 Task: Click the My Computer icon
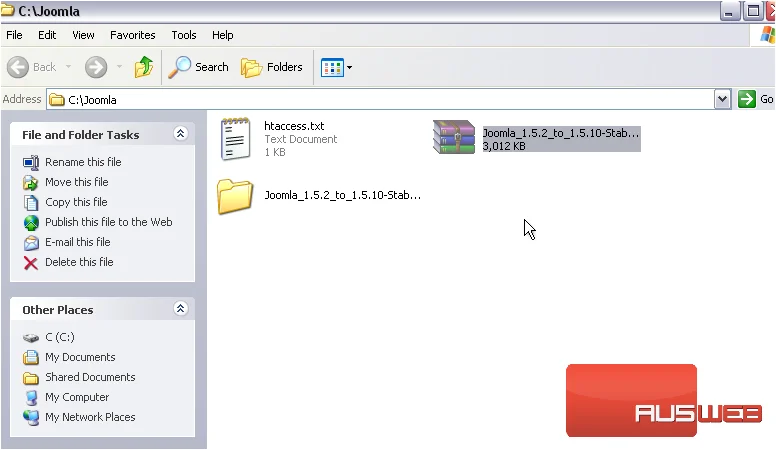31,398
